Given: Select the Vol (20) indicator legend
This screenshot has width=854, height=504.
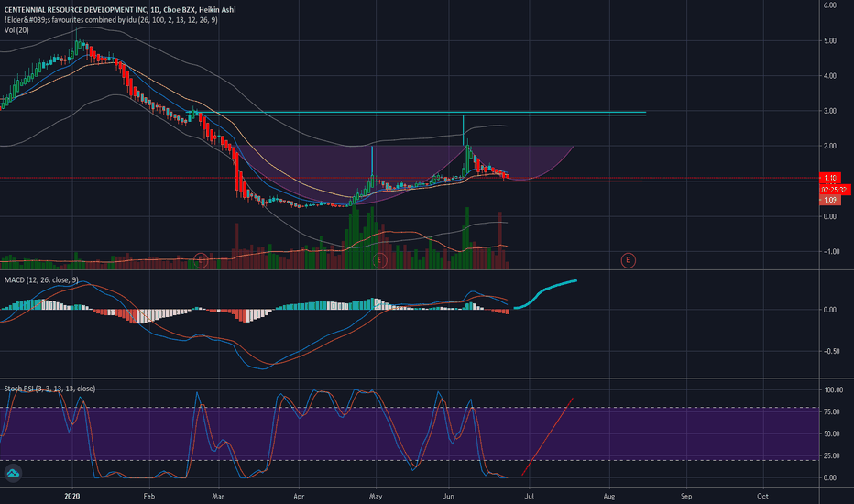Looking at the screenshot, I should [16, 30].
